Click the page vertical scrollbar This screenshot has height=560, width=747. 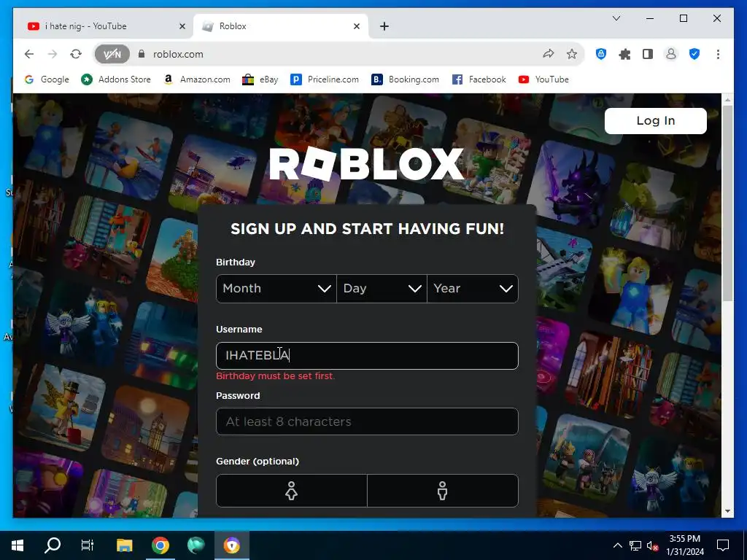pyautogui.click(x=727, y=203)
